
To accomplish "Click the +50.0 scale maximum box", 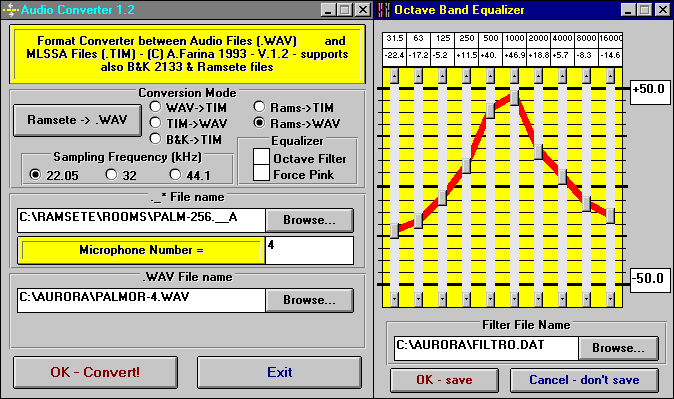I will [649, 92].
